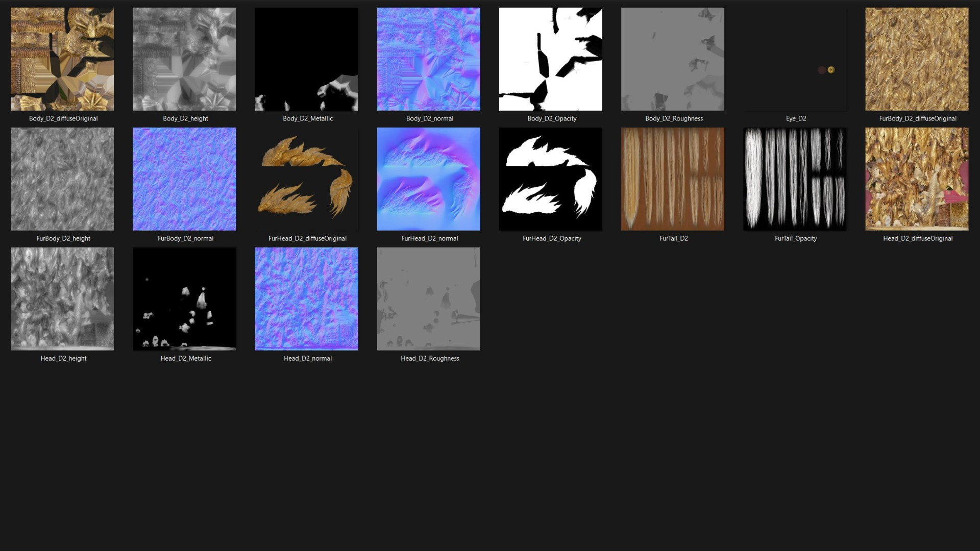The height and width of the screenshot is (551, 980).
Task: Click the Eye_D2 file name
Action: point(796,118)
